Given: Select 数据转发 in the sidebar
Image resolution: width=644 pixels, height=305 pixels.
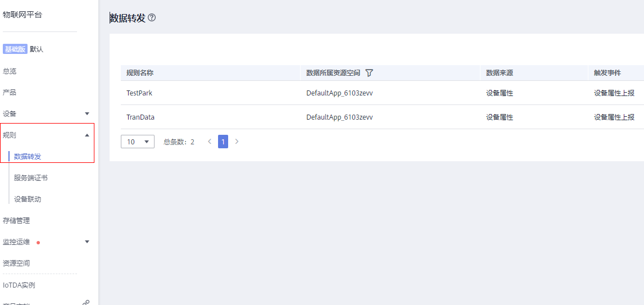Looking at the screenshot, I should pyautogui.click(x=28, y=156).
